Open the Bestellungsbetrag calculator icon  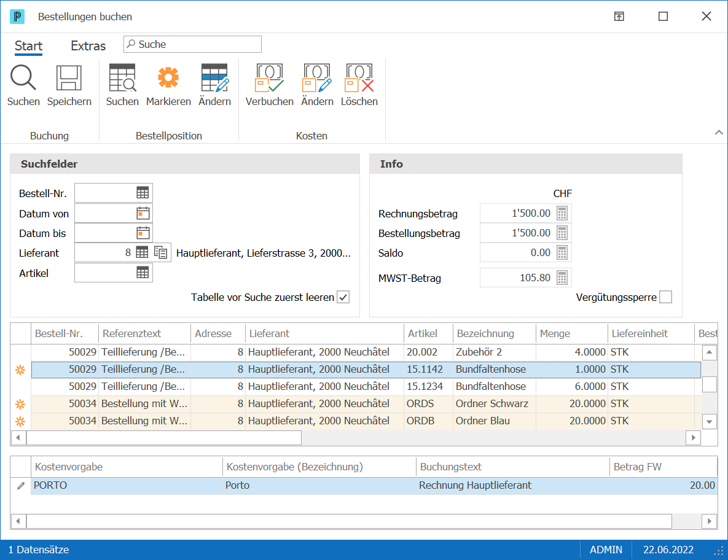coord(562,233)
